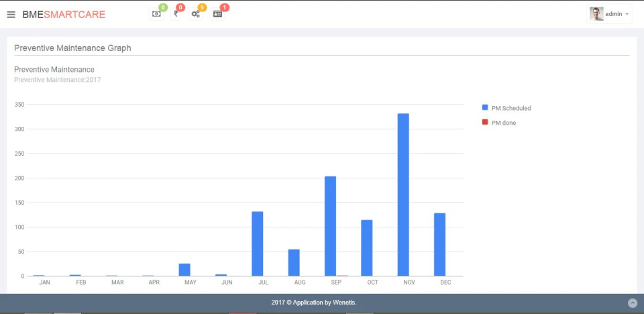Click the red PM done legend swatch

[x=484, y=122]
